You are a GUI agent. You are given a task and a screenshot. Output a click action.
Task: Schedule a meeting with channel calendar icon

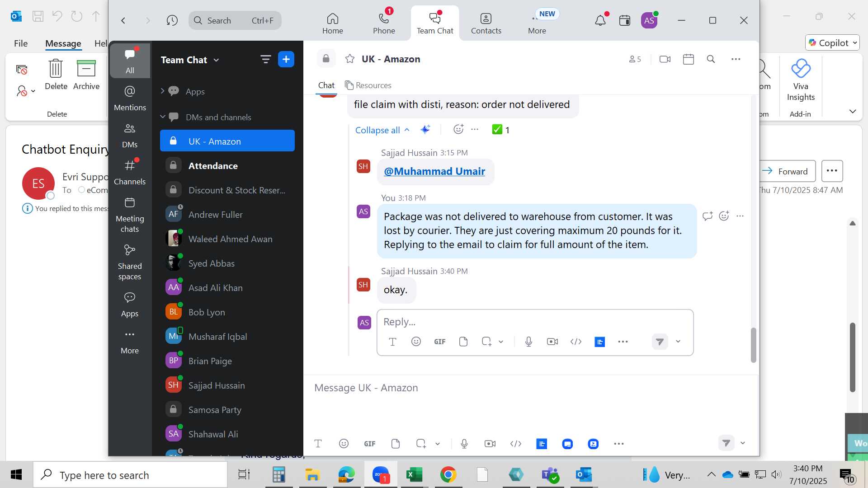pyautogui.click(x=689, y=59)
